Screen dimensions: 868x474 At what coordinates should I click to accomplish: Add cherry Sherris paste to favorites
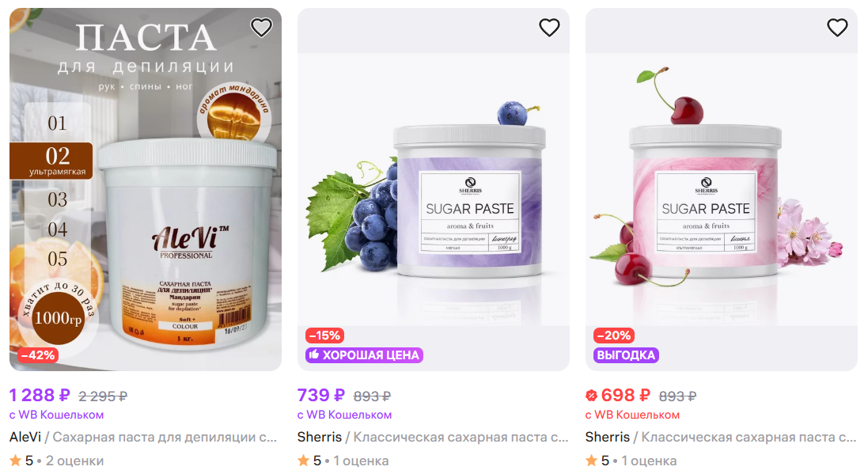click(837, 27)
